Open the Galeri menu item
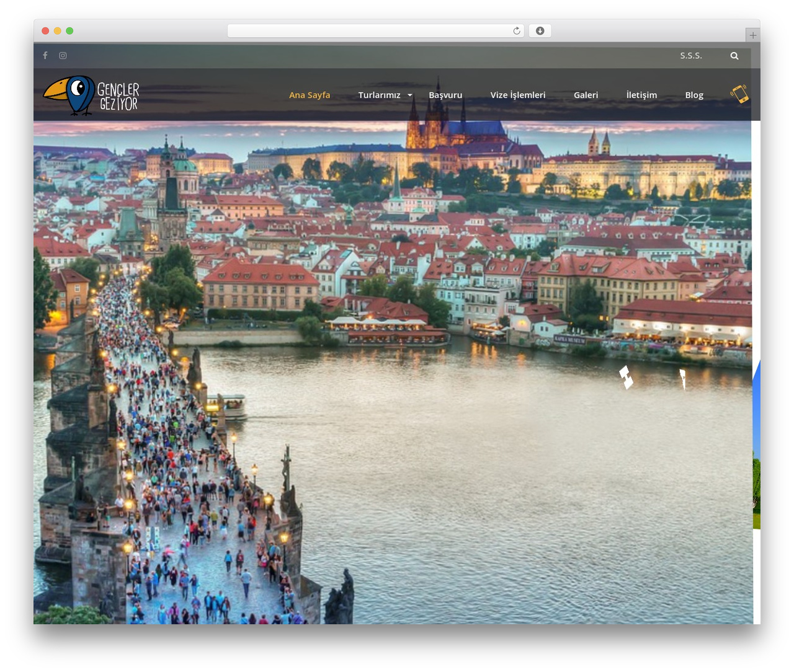The height and width of the screenshot is (672, 794). tap(586, 95)
